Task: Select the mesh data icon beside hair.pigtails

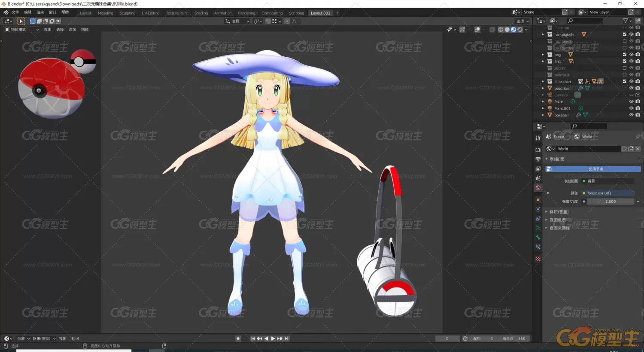Action: click(x=584, y=34)
